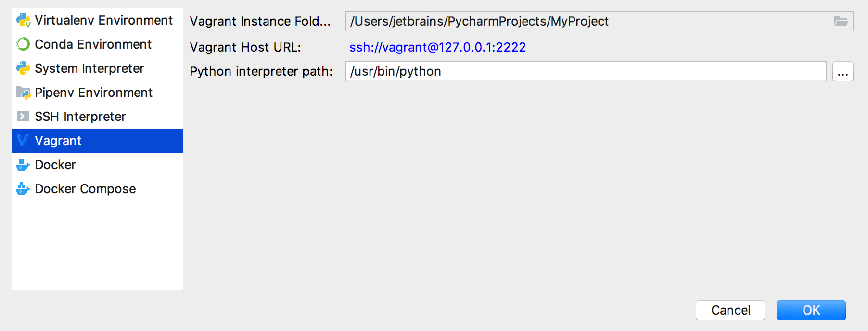Click the Docker Compose icon
Viewport: 868px width, 331px height.
(22, 188)
